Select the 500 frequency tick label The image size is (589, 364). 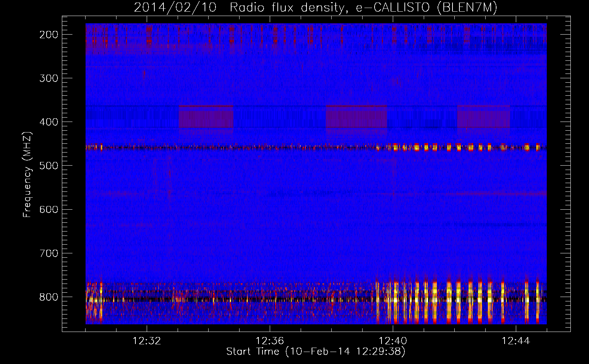pyautogui.click(x=49, y=166)
